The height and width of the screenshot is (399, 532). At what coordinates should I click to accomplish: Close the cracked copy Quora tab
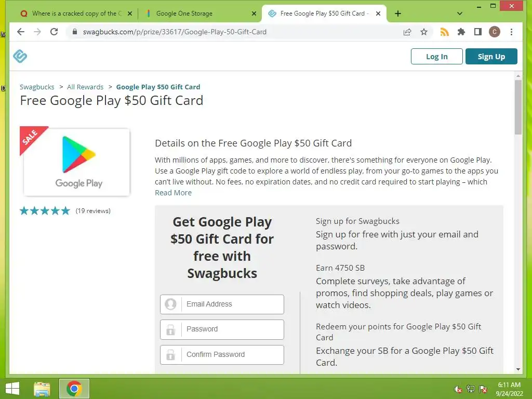pos(129,14)
